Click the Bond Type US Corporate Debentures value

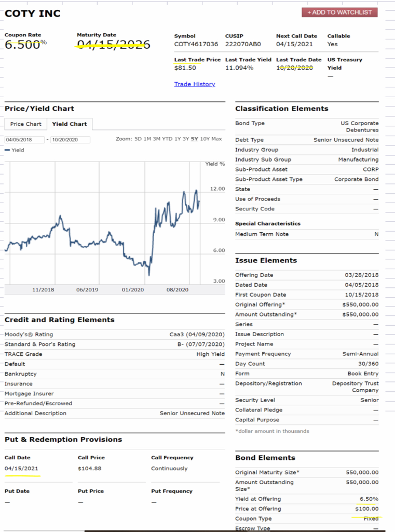pyautogui.click(x=360, y=127)
